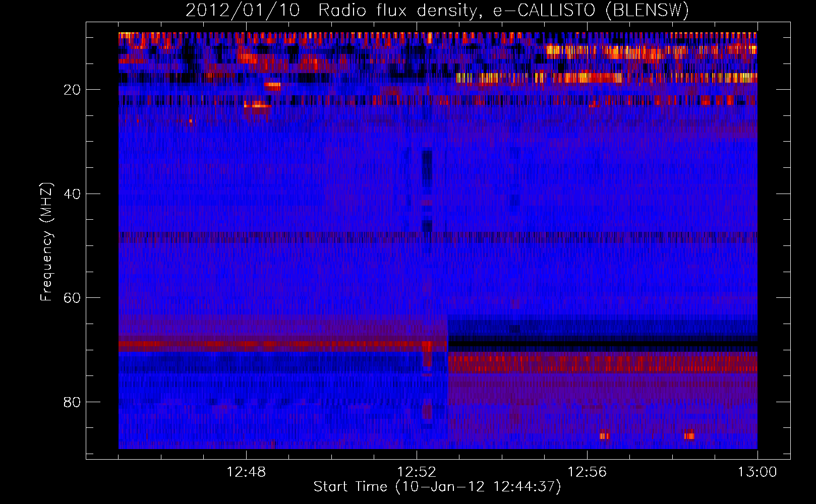Click the plot title "Radio flux density, e-CALLISTO (BLENSW)"
Screen dimensions: 816x504
coord(503,10)
